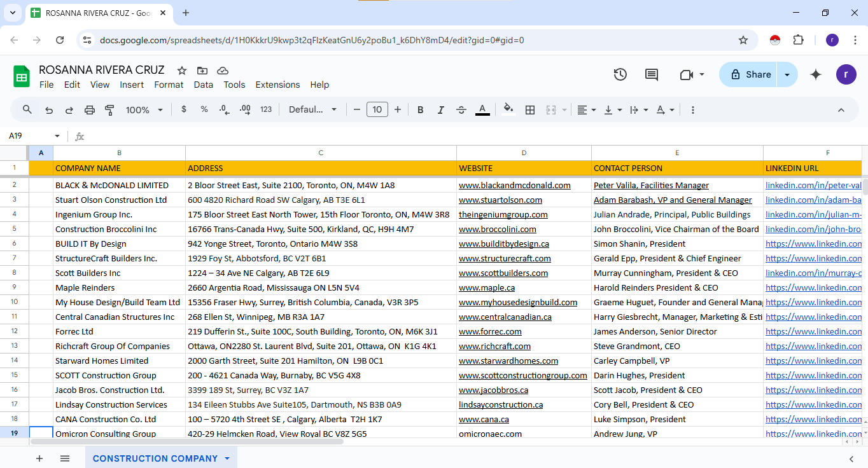The height and width of the screenshot is (468, 868).
Task: Redo the last action
Action: pos(69,110)
